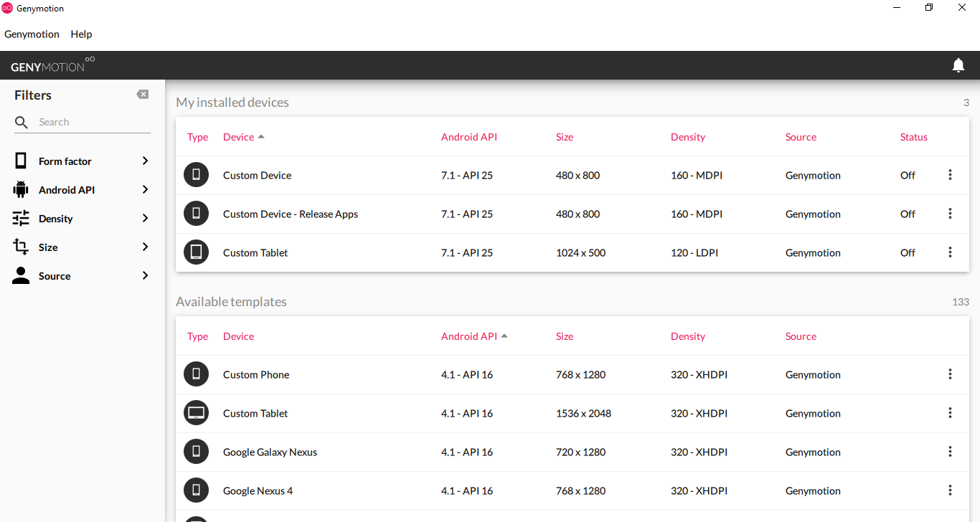Open more options for Custom Device
980x522 pixels.
pyautogui.click(x=950, y=175)
